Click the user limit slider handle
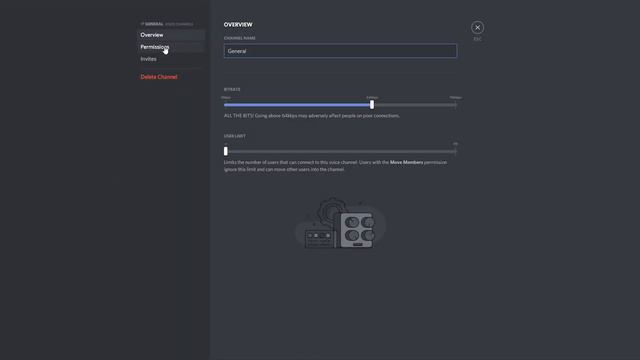Screen dimensions: 640x360 [x=226, y=151]
